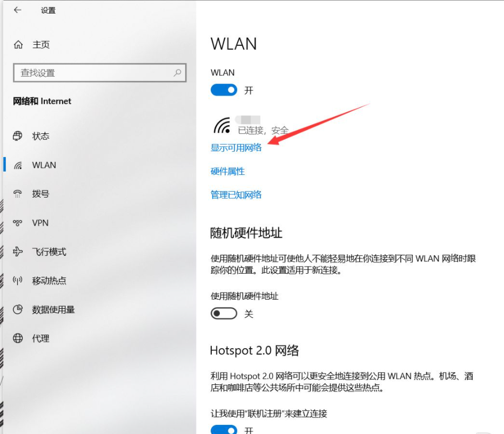
Task: Click the 数据使用量 pie chart icon
Action: point(18,309)
